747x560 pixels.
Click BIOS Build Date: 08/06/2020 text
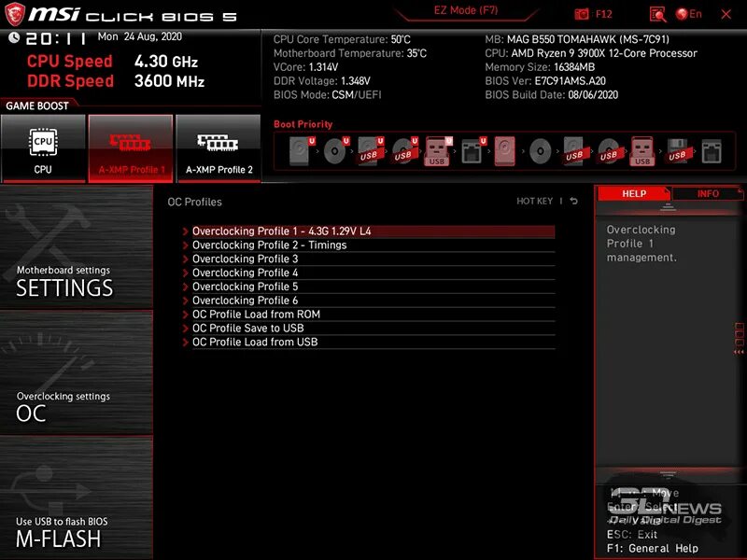[x=551, y=94]
